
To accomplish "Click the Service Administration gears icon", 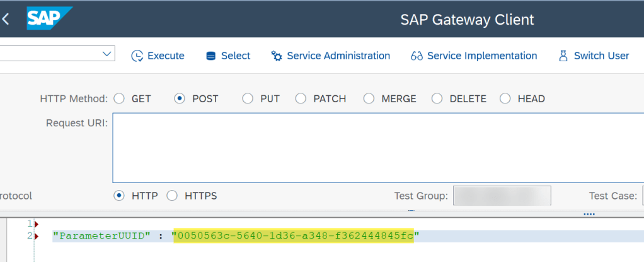I will point(276,56).
